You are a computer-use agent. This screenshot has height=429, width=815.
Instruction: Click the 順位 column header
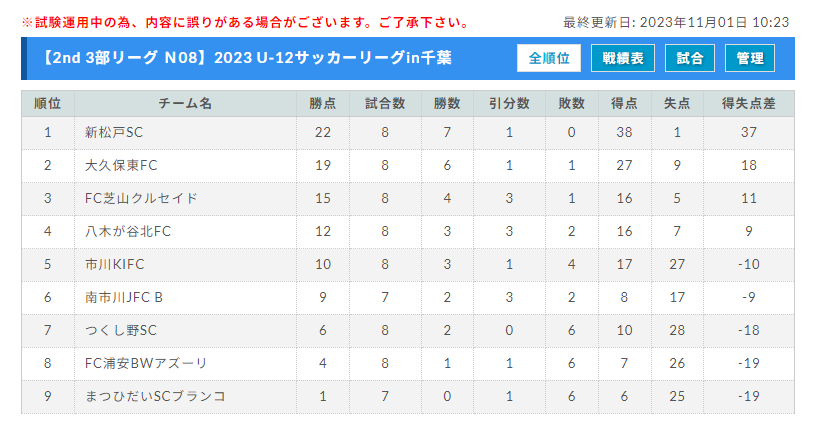click(x=48, y=103)
